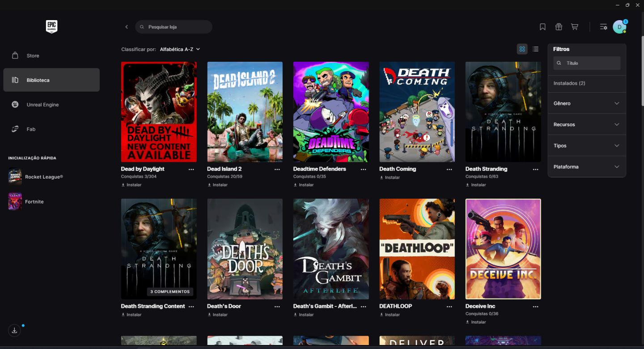
Task: Open options menu for Death Stranding
Action: click(x=536, y=169)
